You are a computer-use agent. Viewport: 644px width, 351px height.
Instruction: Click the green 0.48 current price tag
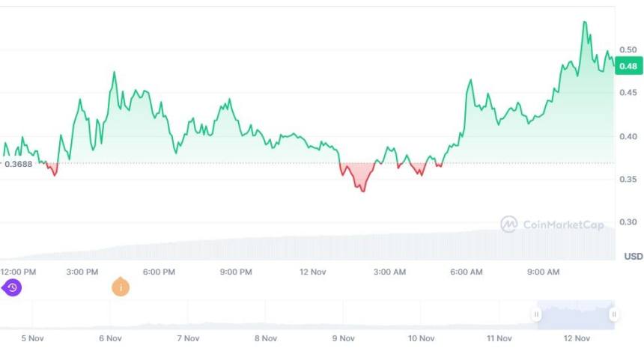[x=628, y=67]
